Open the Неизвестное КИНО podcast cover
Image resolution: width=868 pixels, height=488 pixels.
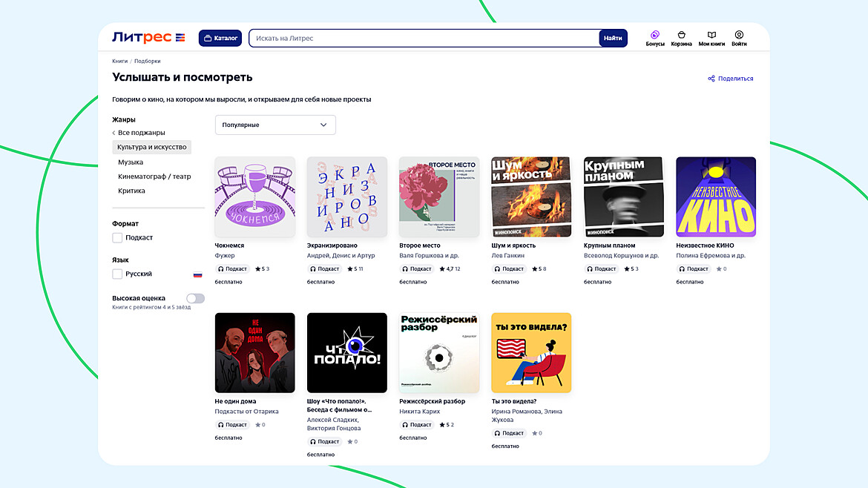(716, 197)
